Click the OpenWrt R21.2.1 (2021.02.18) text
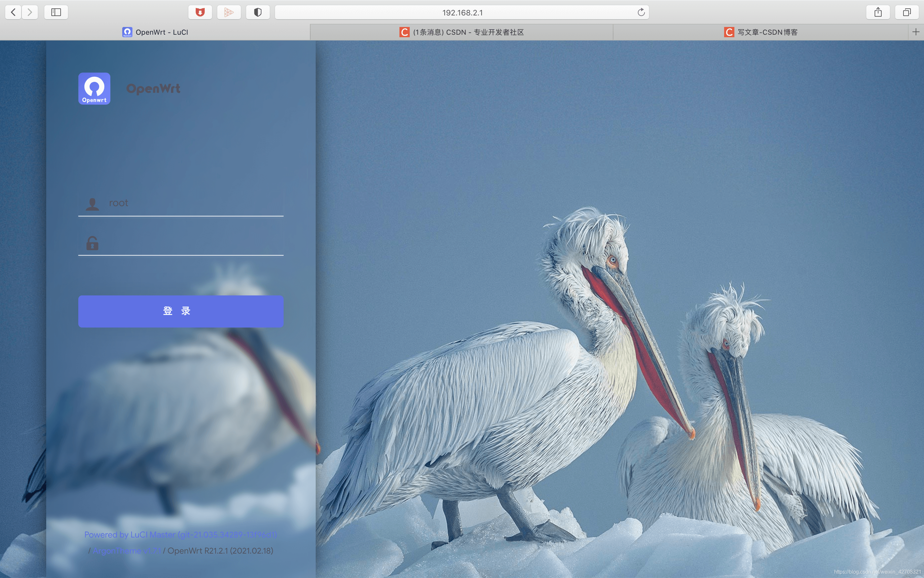 [220, 550]
